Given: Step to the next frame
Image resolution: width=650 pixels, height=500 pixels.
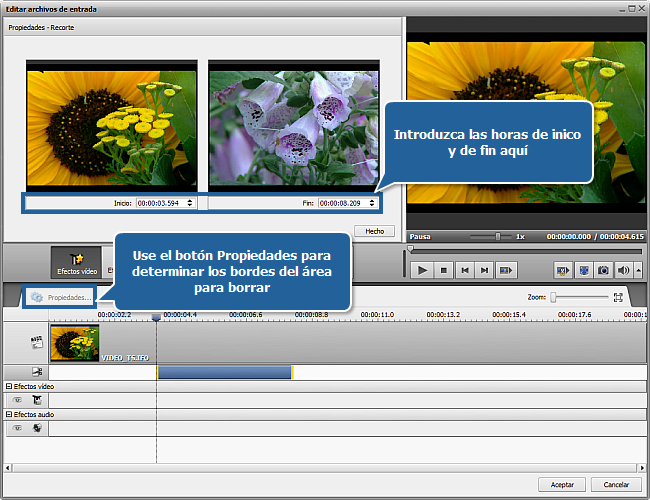Looking at the screenshot, I should coord(484,270).
